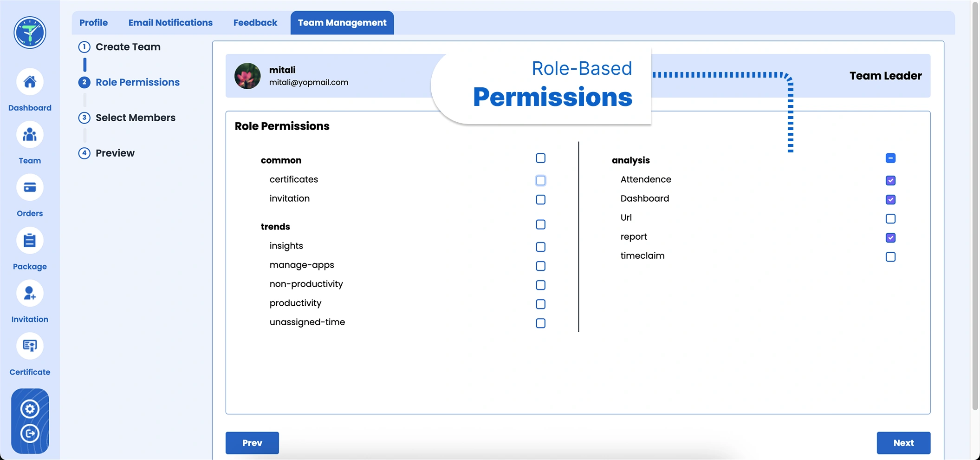Go to Create Team step
Screen dimensions: 980x460
(120, 47)
